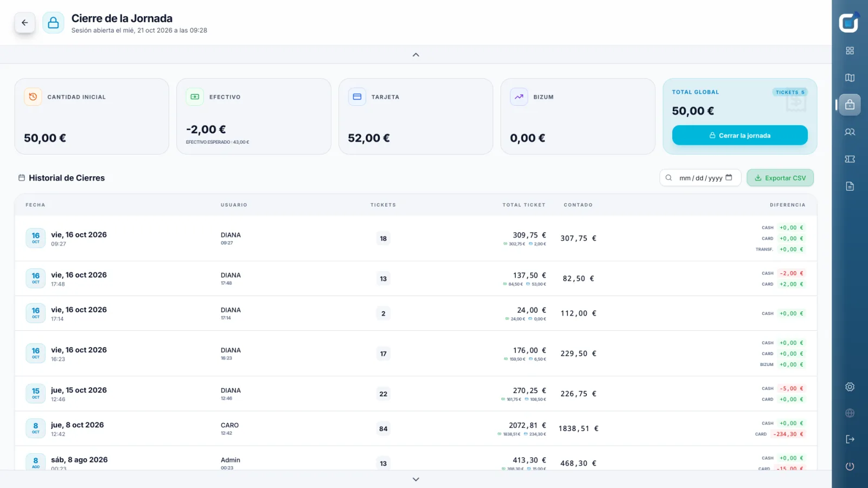Click the Efectivo cash icon
Screen dimensions: 868x488
(x=195, y=97)
